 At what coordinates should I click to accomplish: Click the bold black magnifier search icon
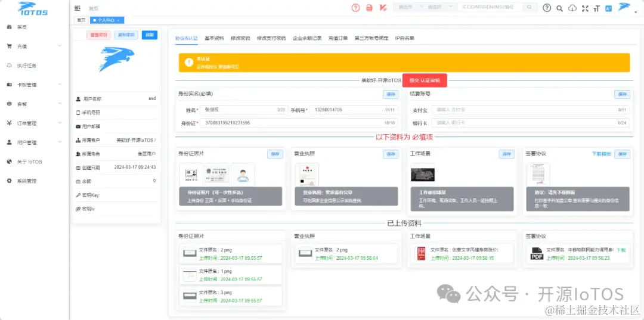(x=559, y=8)
